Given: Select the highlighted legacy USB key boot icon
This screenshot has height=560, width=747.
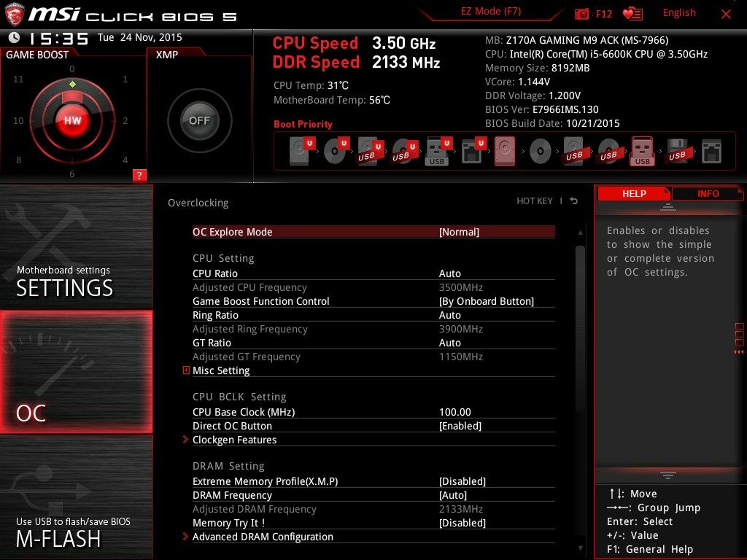Looking at the screenshot, I should [x=642, y=151].
